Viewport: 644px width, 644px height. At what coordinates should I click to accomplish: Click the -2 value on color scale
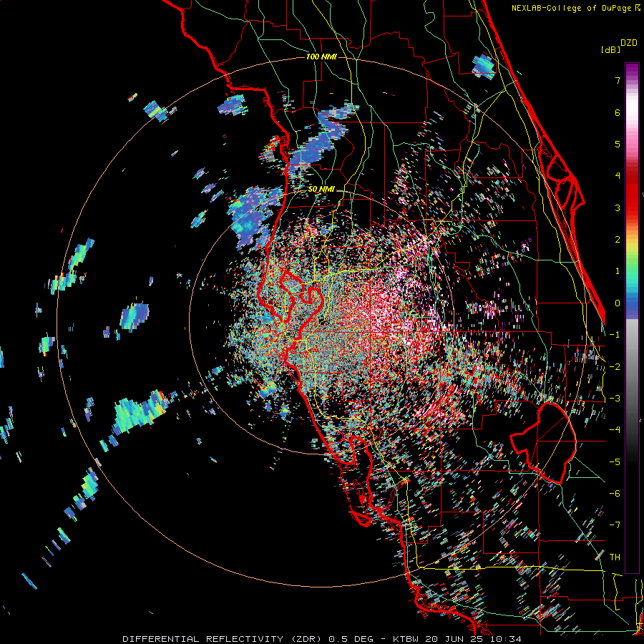(x=615, y=367)
